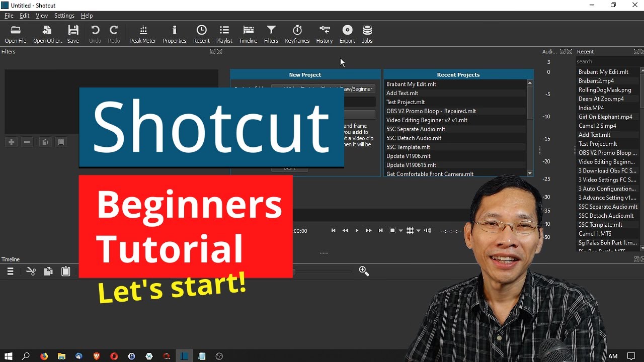Show the History panel

(325, 34)
